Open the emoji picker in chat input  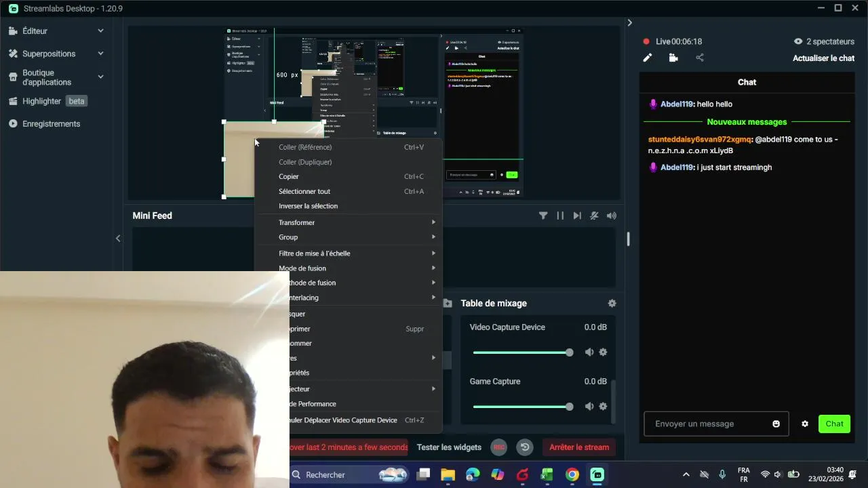(776, 424)
